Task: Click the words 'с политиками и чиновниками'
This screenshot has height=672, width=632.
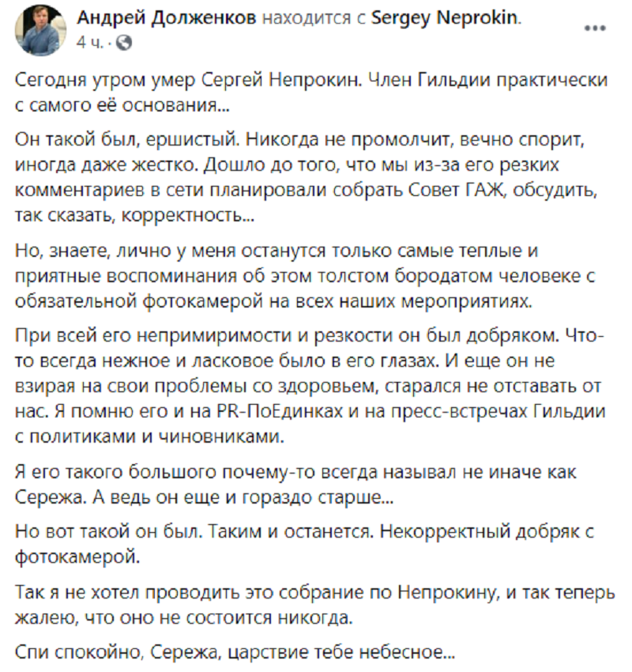Action: tap(150, 436)
